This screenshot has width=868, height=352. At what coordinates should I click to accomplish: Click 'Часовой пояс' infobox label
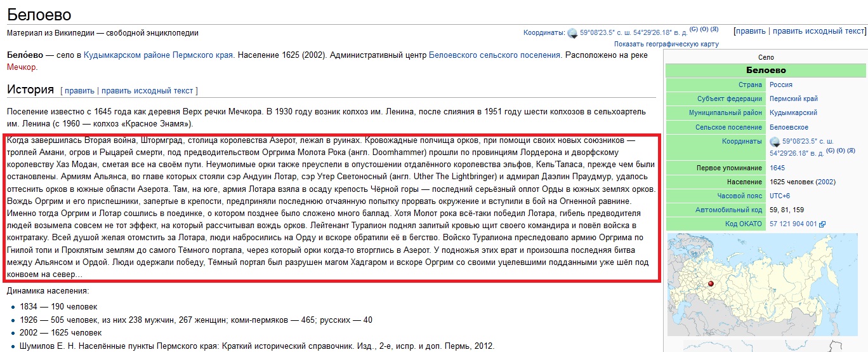739,196
